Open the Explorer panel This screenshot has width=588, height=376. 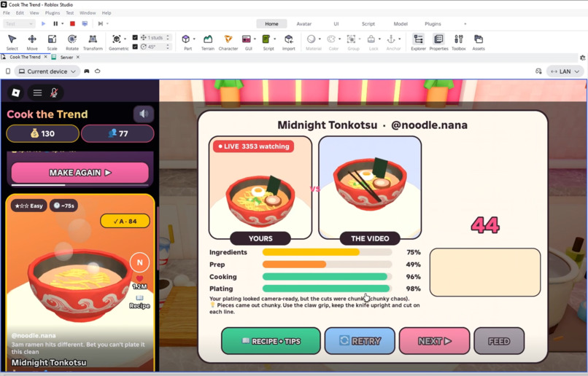point(418,42)
